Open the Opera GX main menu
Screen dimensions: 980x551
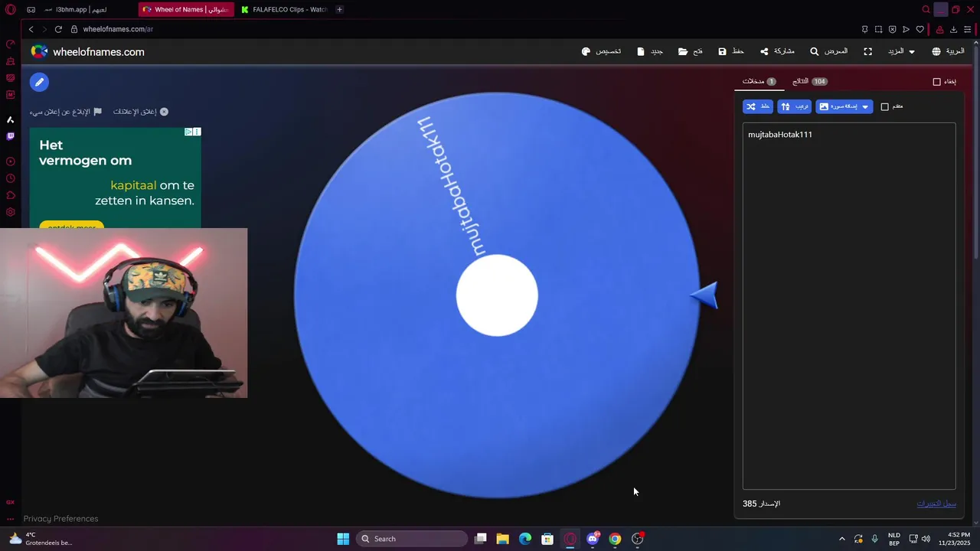[10, 9]
